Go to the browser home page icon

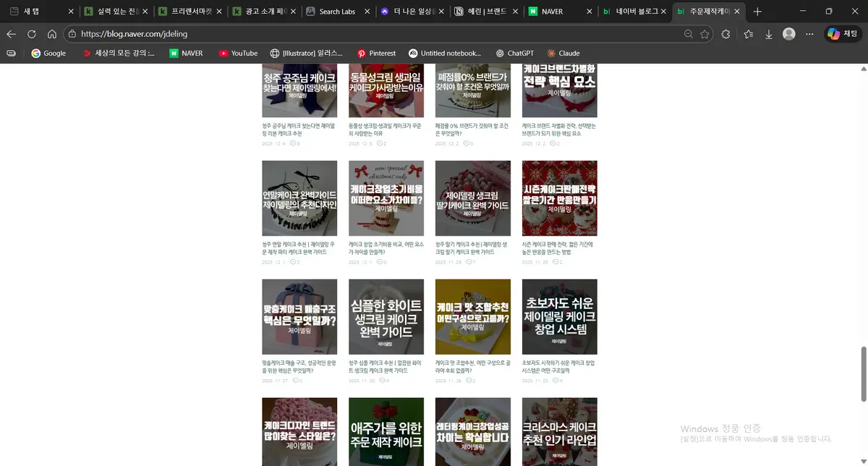click(x=51, y=34)
